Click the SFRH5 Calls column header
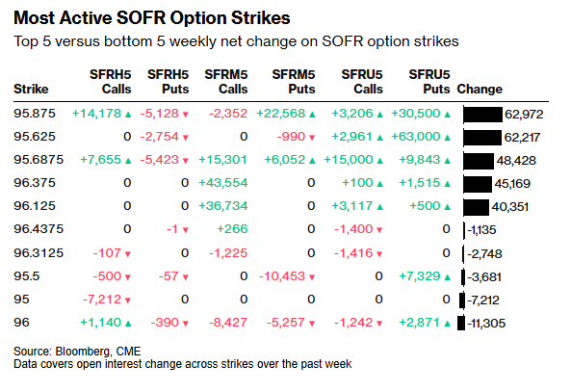The height and width of the screenshot is (392, 571). tap(111, 82)
